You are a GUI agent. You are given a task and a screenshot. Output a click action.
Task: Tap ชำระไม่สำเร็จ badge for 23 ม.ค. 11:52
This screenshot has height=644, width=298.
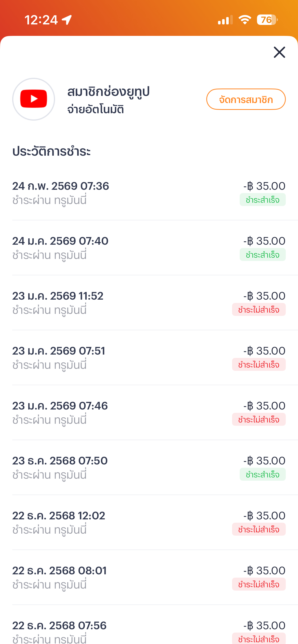tap(259, 310)
